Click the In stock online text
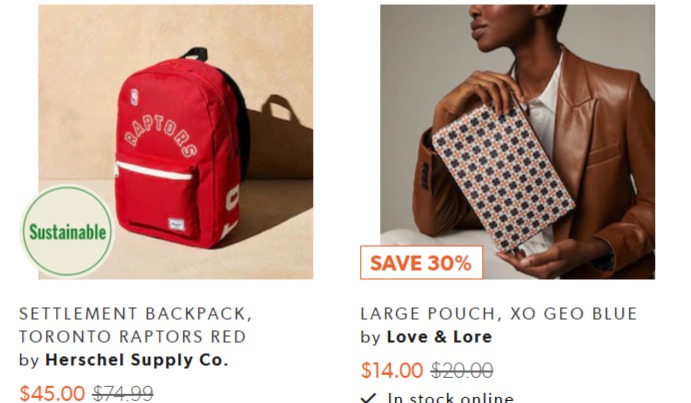 [x=451, y=398]
